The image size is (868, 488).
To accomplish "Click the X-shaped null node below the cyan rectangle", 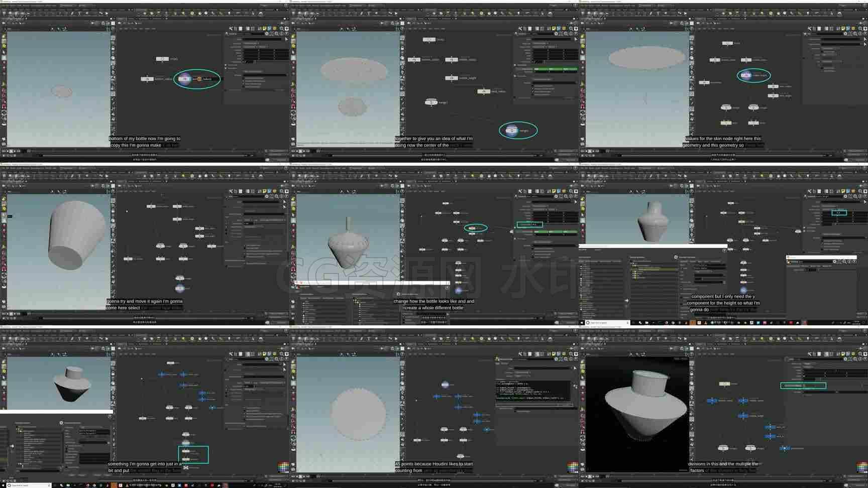I will [x=186, y=467].
